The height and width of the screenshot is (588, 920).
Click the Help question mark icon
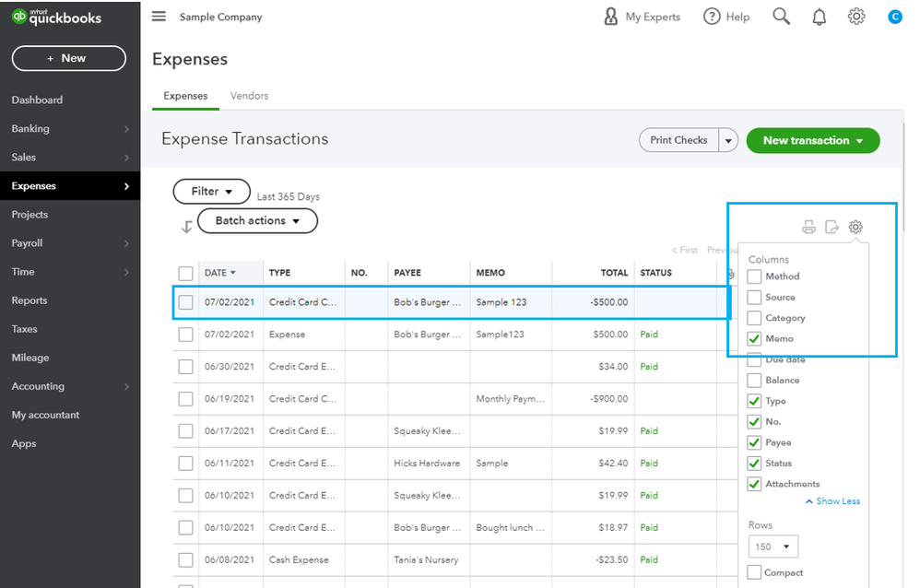[711, 17]
